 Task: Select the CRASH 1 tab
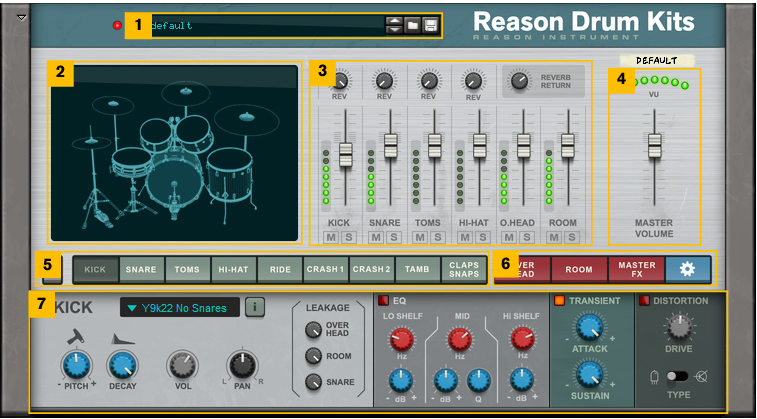coord(325,269)
